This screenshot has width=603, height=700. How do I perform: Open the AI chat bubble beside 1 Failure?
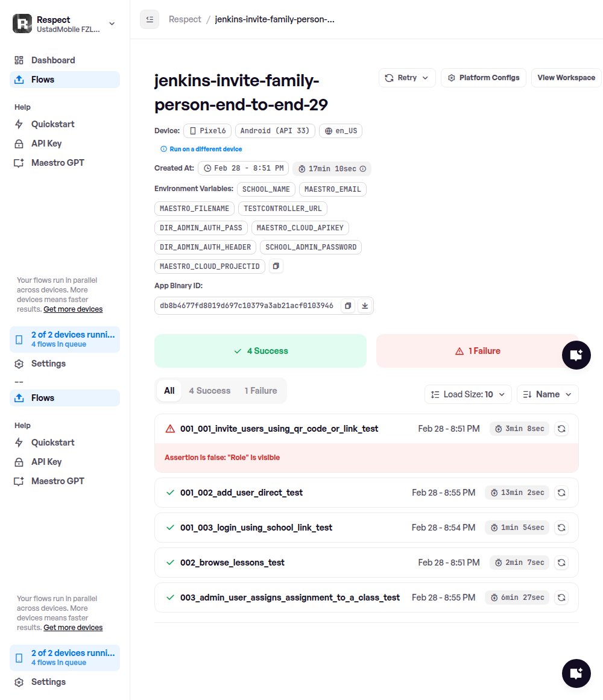[x=576, y=355]
